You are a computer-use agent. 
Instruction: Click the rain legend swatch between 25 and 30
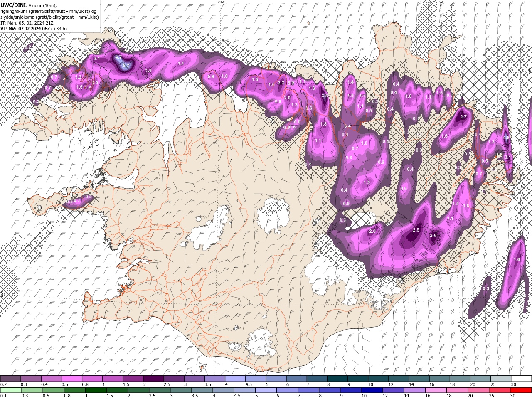(500, 390)
